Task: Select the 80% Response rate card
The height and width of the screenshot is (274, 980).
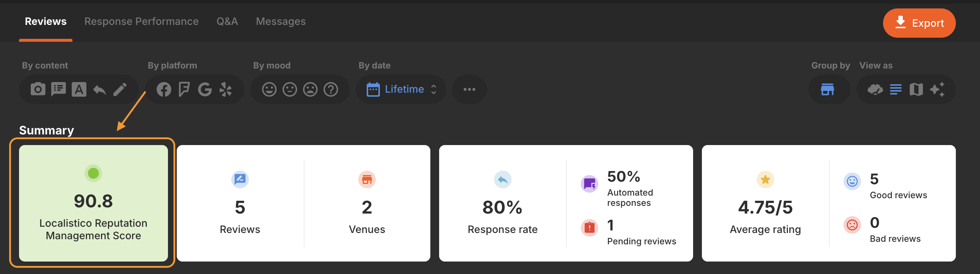Action: pos(502,207)
